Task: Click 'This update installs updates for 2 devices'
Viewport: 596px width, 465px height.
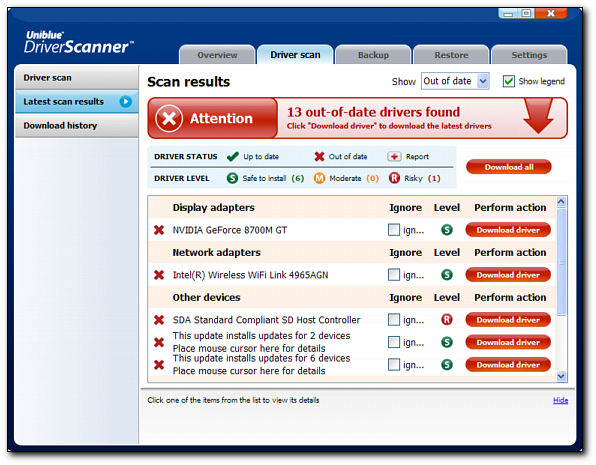Action: 261,336
